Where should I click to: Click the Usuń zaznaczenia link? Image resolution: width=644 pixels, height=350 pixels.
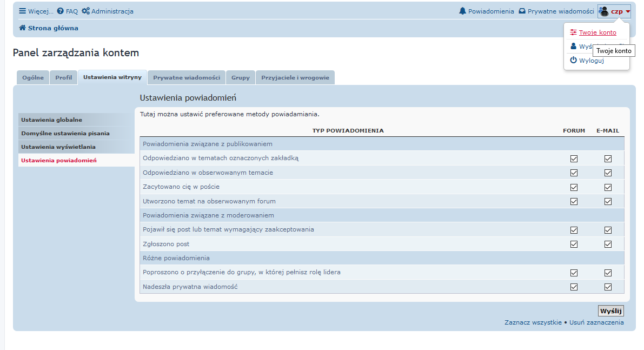[x=596, y=322]
